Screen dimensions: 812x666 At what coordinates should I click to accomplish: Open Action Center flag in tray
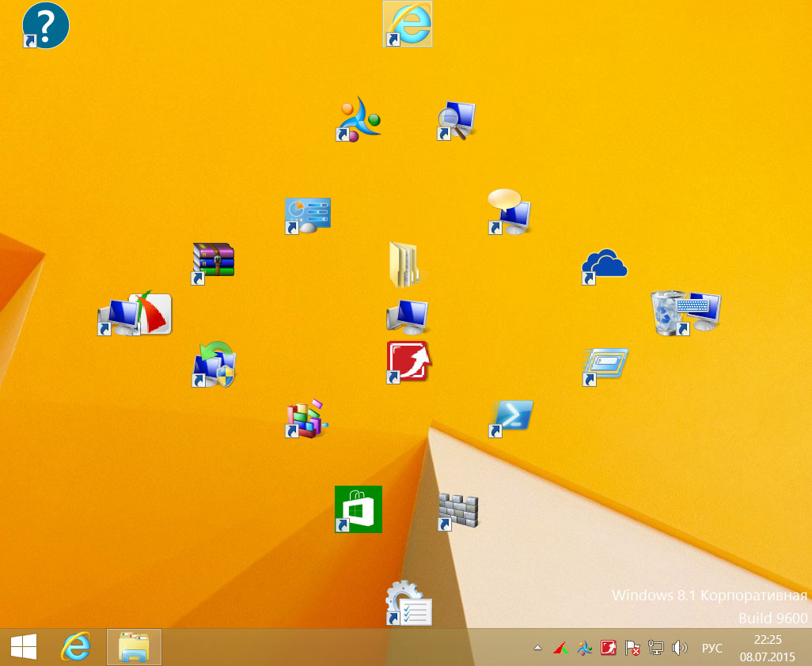coord(632,647)
